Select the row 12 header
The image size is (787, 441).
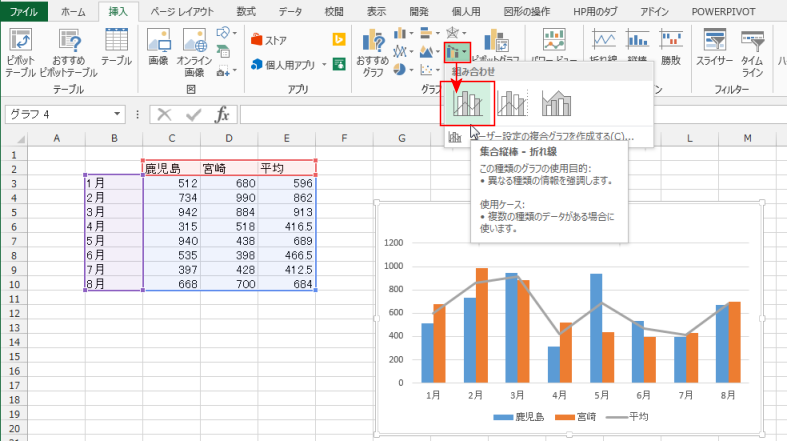[x=14, y=313]
